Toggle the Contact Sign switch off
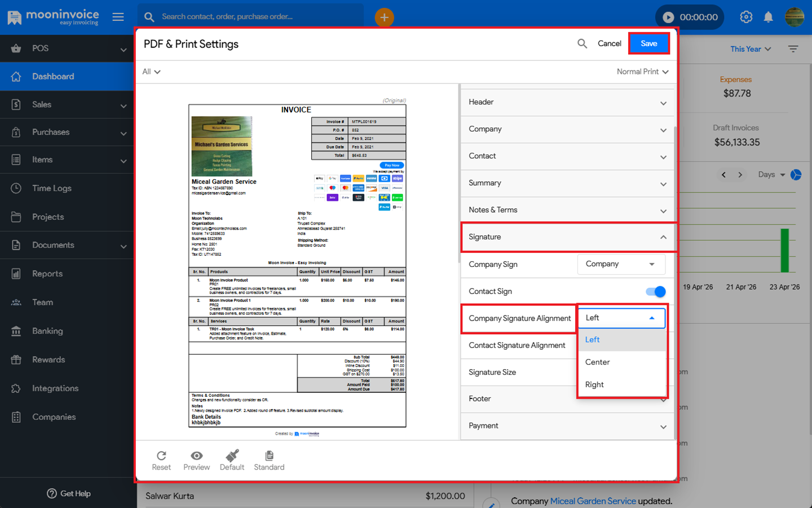Image resolution: width=812 pixels, height=508 pixels. pyautogui.click(x=656, y=291)
